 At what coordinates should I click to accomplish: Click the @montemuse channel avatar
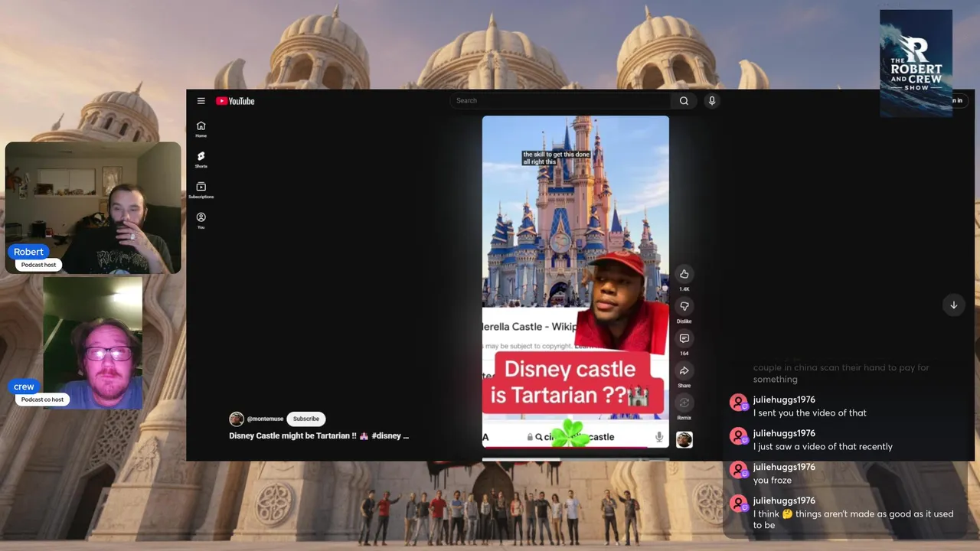(x=237, y=419)
